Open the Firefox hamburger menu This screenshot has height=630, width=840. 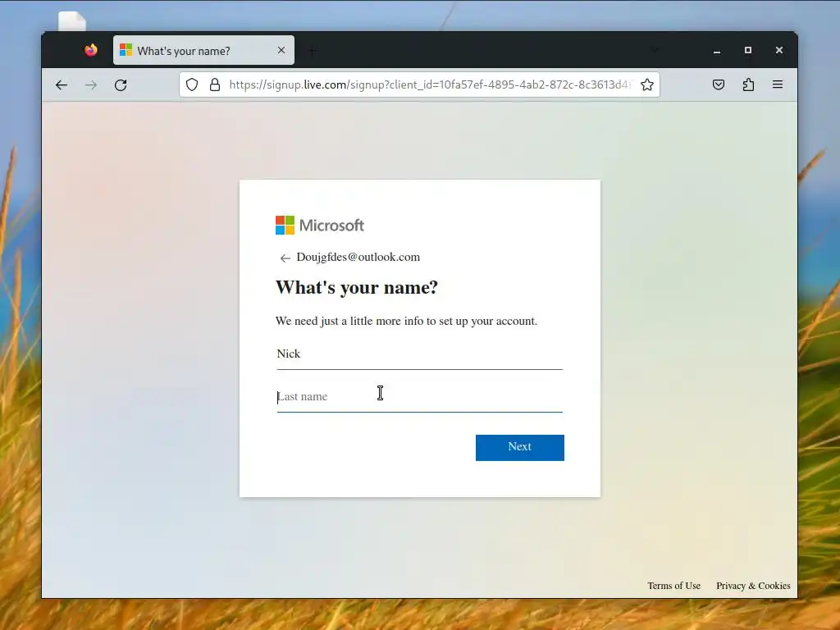coord(778,84)
